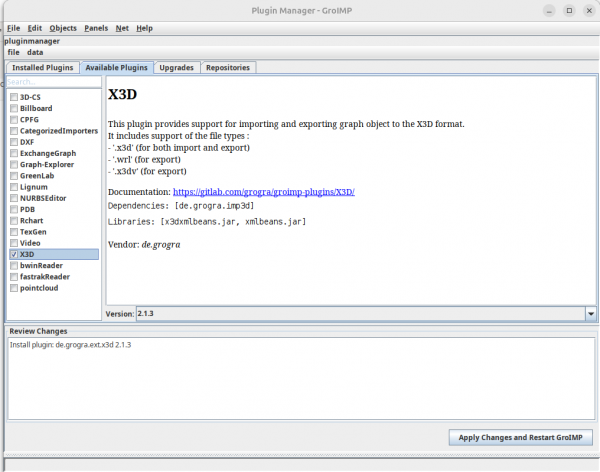
Task: Toggle the NURBSEditor plugin checkbox
Action: pyautogui.click(x=13, y=198)
